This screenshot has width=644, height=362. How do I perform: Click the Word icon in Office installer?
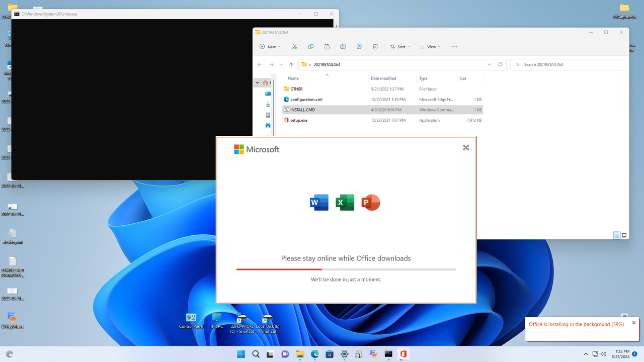319,203
